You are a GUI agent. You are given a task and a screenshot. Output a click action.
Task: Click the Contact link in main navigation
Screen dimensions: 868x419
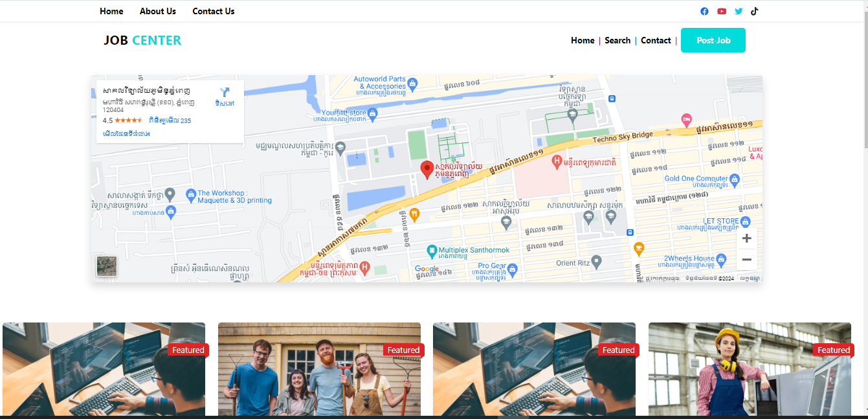click(x=656, y=40)
